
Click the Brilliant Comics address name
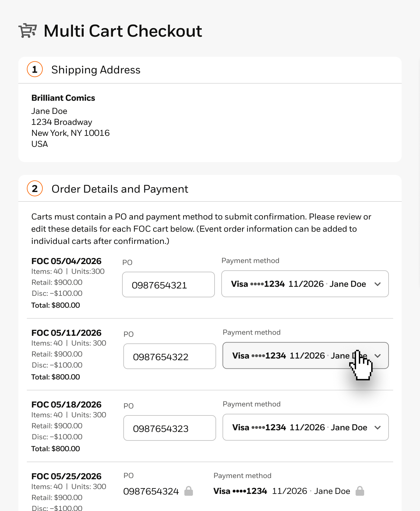(63, 98)
